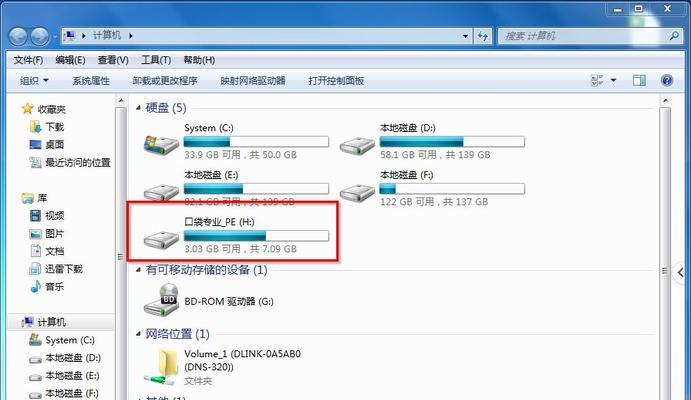691x400 pixels.
Task: Open the Volume_1 network folder icon
Action: (x=162, y=367)
